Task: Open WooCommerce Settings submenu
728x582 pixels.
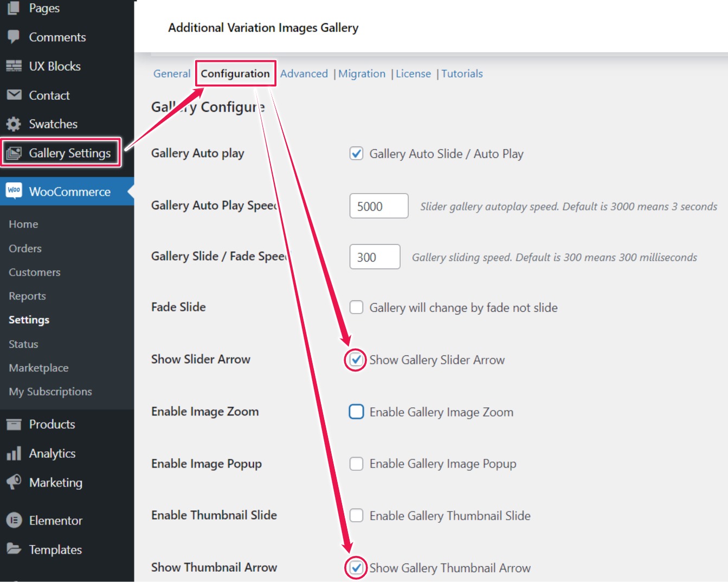Action: pos(29,320)
